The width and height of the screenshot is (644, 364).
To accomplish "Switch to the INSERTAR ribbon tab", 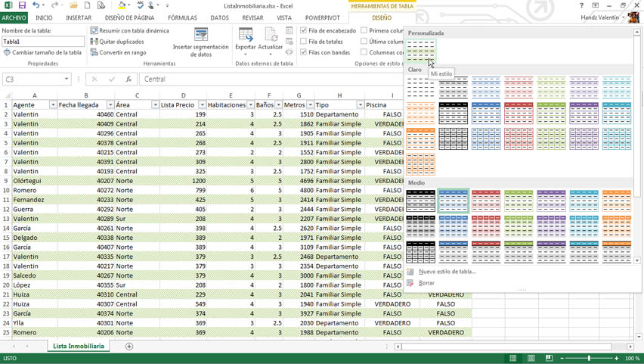I will click(x=79, y=17).
